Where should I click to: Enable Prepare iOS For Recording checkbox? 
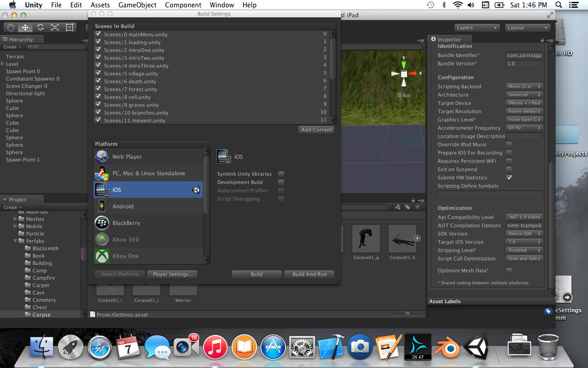pyautogui.click(x=509, y=153)
